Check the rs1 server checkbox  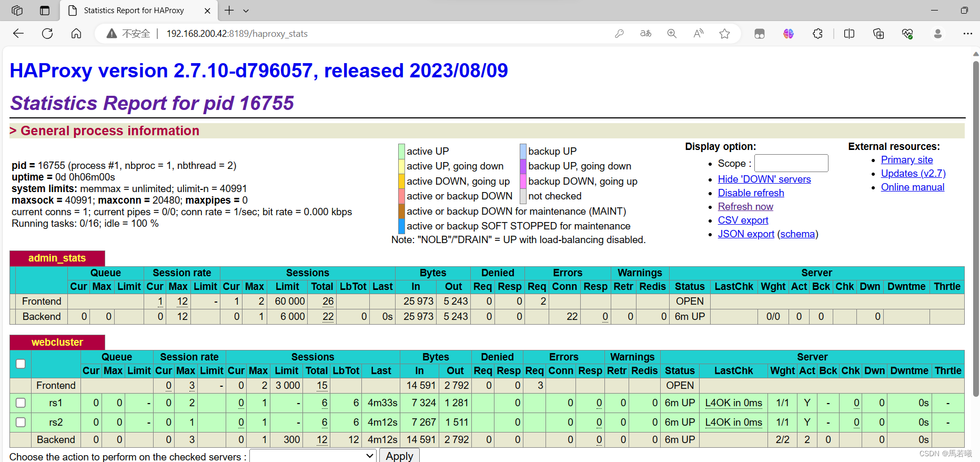click(x=21, y=403)
